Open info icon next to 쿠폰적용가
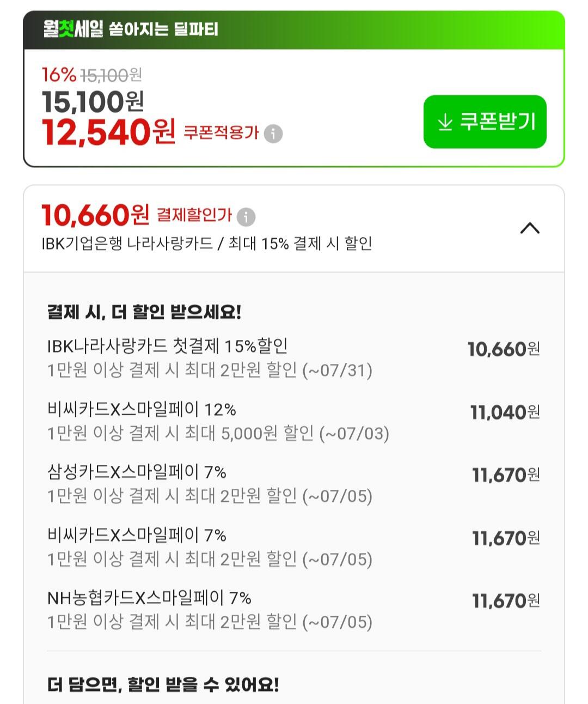This screenshot has width=588, height=704. tap(273, 133)
